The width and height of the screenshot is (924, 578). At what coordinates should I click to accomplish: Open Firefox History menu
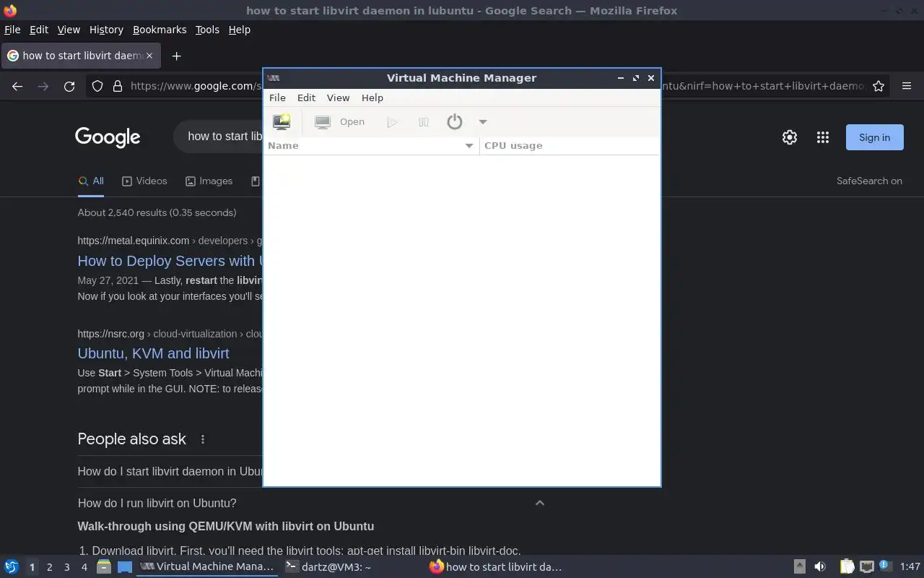tap(106, 30)
